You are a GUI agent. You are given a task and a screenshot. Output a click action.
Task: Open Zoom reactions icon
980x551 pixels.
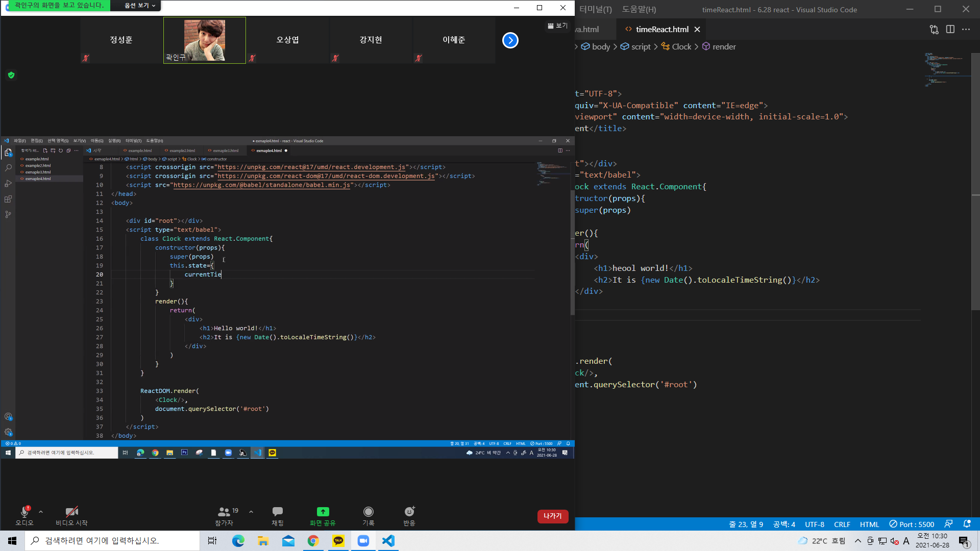pyautogui.click(x=409, y=511)
